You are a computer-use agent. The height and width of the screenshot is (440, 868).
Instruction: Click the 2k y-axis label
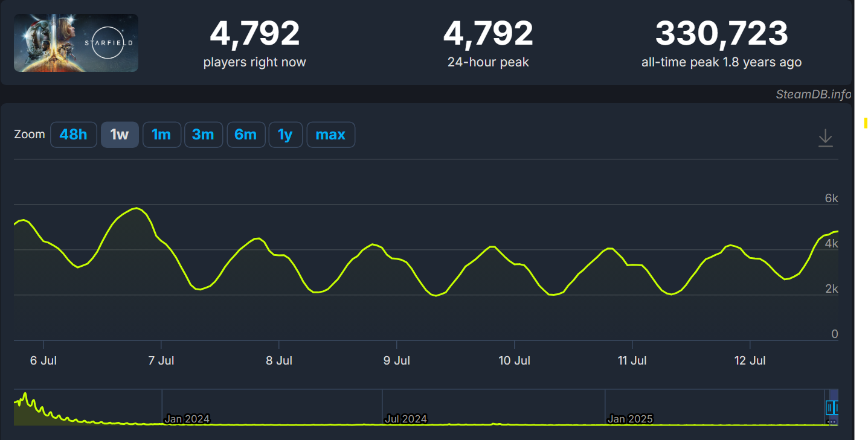tap(831, 289)
